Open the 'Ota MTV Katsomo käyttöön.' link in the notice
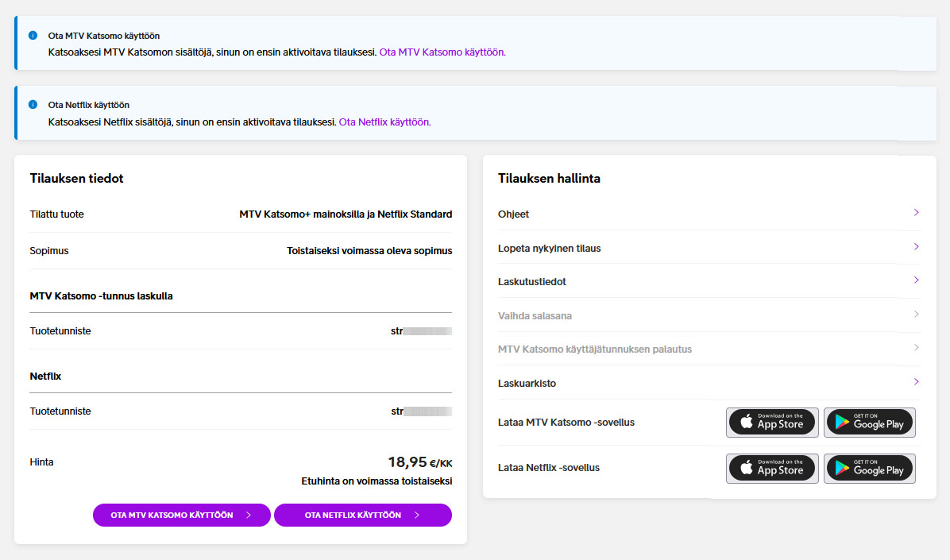Screen dimensions: 950x560 point(442,52)
